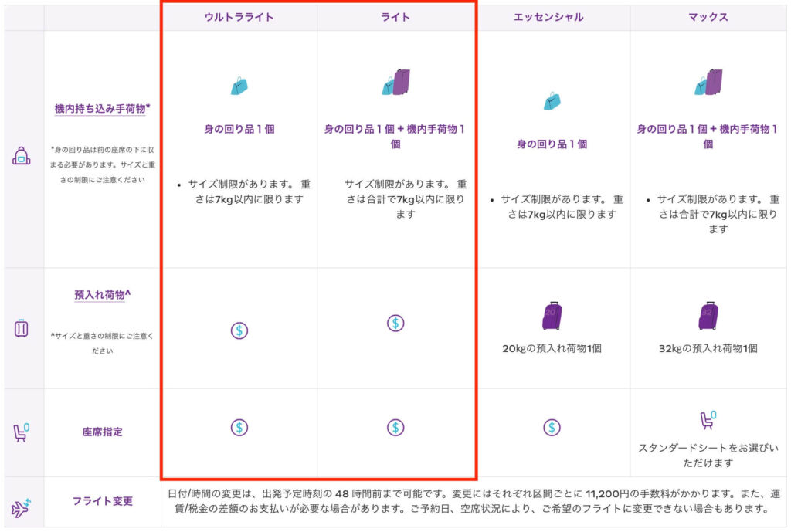791x532 pixels.
Task: Click the backpack carry-on icon in left column
Action: point(21,155)
